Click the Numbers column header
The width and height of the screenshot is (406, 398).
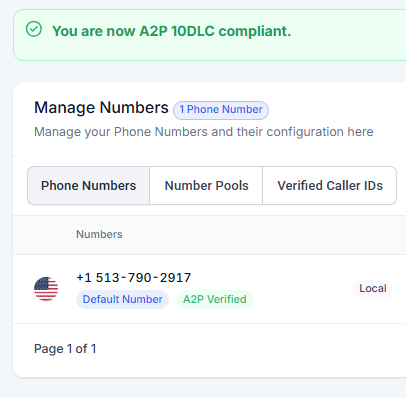click(x=99, y=234)
